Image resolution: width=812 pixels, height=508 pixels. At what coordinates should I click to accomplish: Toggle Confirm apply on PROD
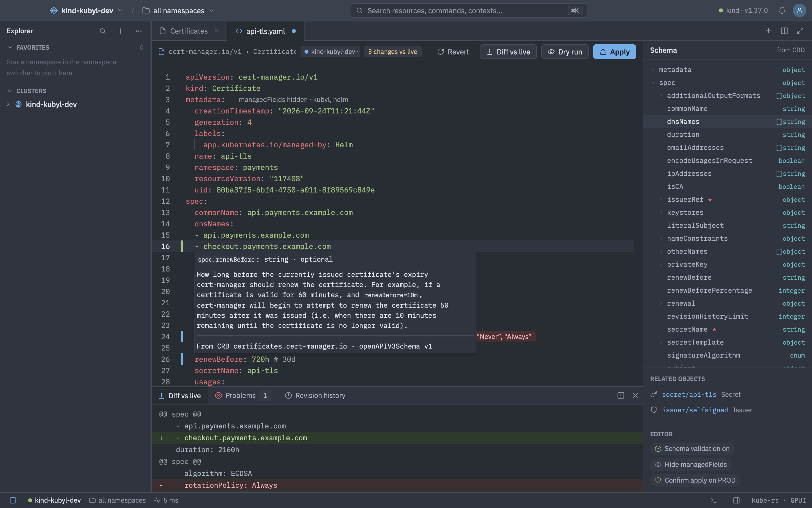(695, 480)
